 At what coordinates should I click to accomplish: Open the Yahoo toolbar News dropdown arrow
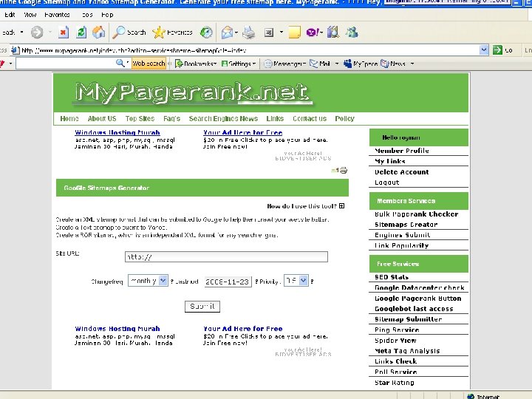tap(412, 64)
